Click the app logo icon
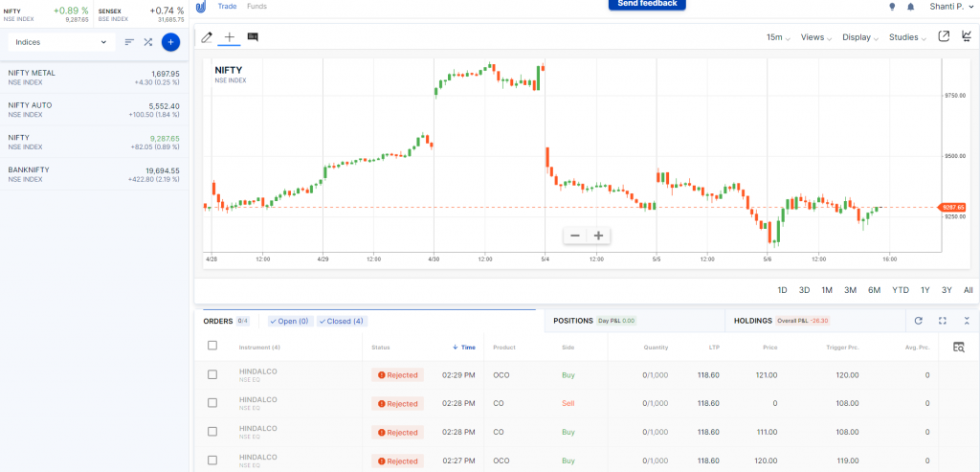Image resolution: width=980 pixels, height=472 pixels. coord(201,7)
